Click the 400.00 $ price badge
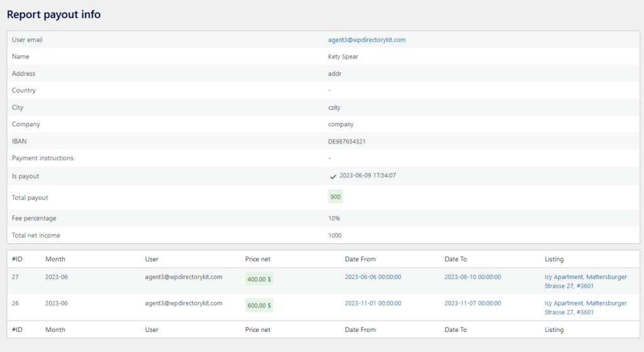644x352 pixels. (258, 279)
